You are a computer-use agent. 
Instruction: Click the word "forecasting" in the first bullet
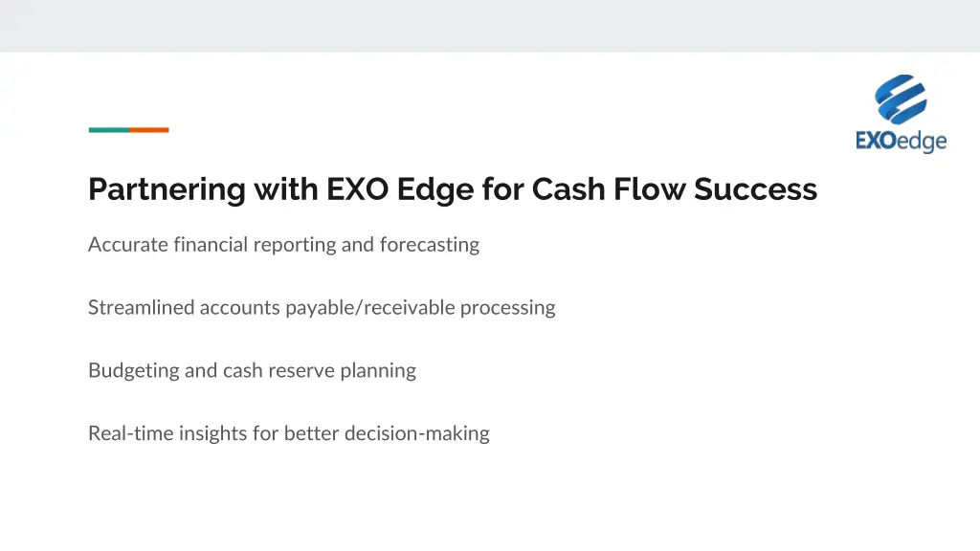[x=429, y=245]
